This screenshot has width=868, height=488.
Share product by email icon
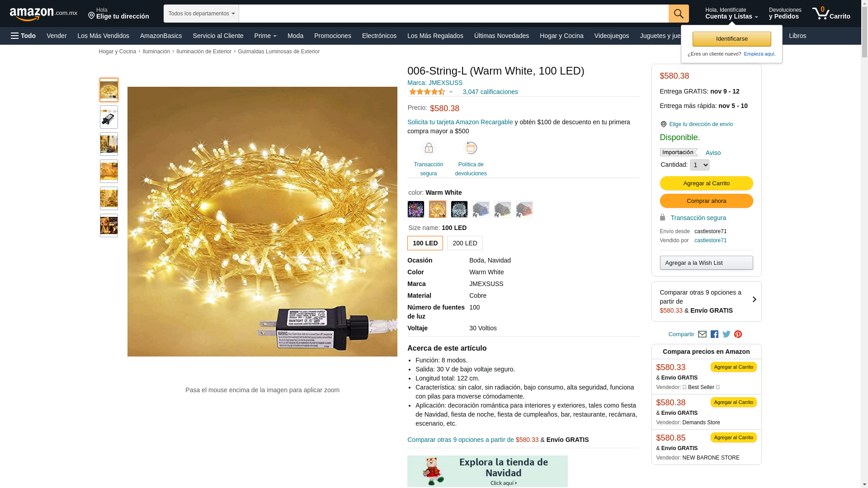(702, 334)
